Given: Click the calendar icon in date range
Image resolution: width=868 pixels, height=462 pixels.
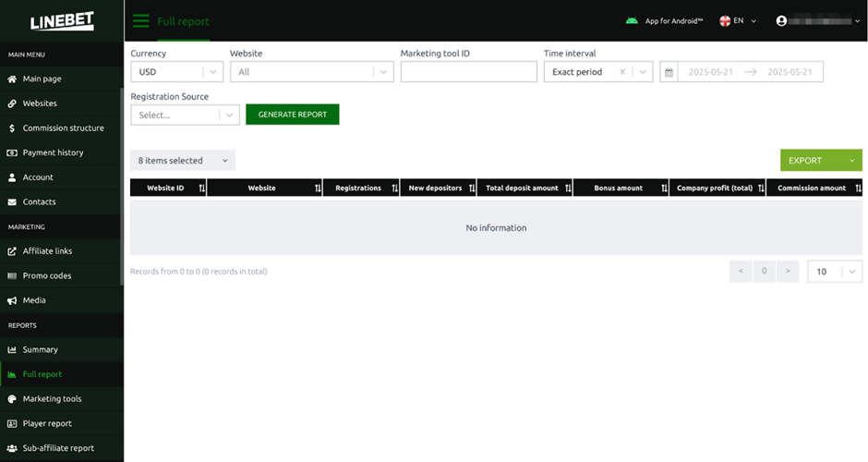Looking at the screenshot, I should (669, 72).
